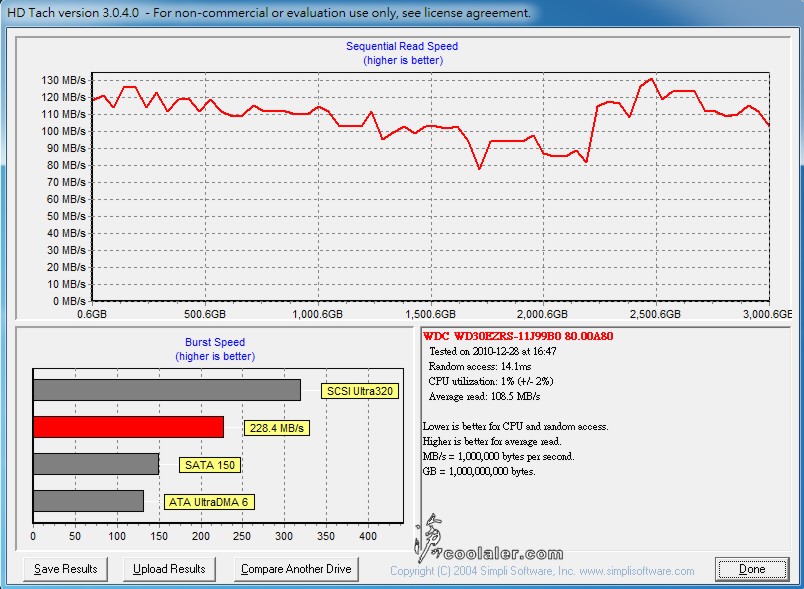This screenshot has height=589, width=804.
Task: Open Compare Another Drive
Action: (296, 569)
